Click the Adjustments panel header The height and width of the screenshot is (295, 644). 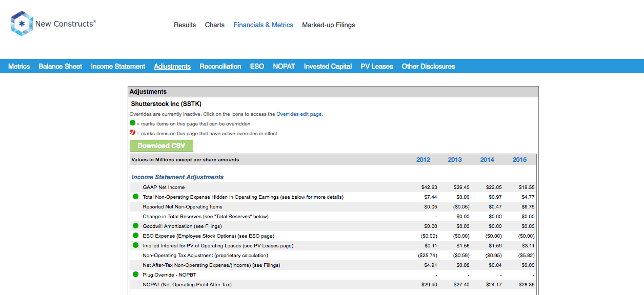pos(333,92)
